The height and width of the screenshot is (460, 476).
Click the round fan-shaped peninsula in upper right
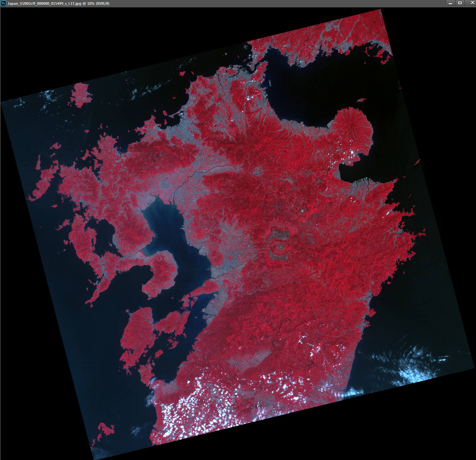[353, 127]
